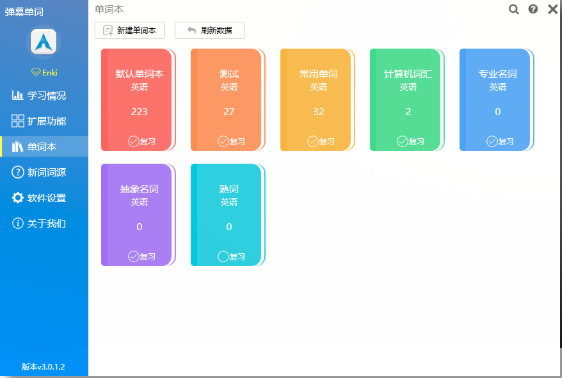This screenshot has height=378, width=562.
Task: Go to 新词词源 section
Action: (44, 172)
